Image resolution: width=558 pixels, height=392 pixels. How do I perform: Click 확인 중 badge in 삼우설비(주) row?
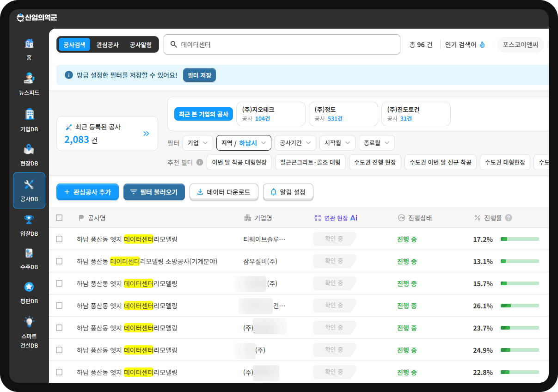[335, 261]
